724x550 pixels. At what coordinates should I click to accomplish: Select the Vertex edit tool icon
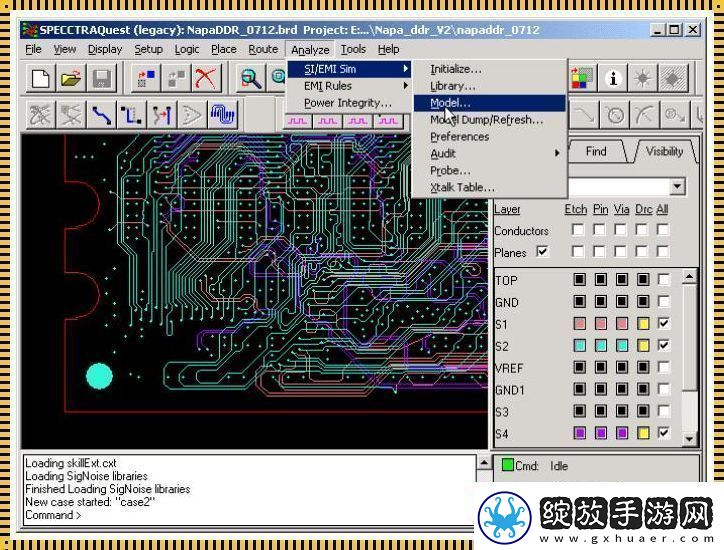click(162, 115)
